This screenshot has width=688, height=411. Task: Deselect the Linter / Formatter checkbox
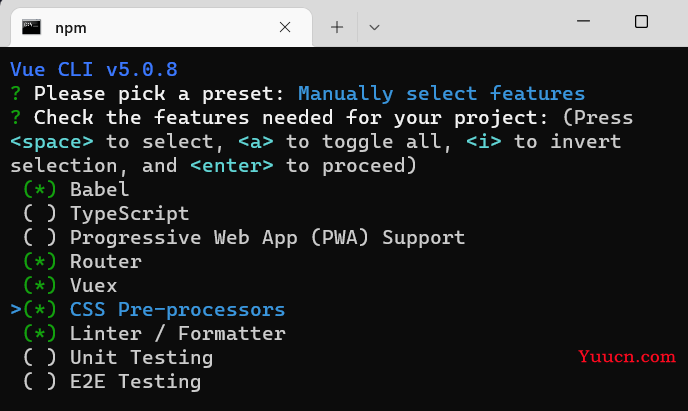click(x=40, y=333)
